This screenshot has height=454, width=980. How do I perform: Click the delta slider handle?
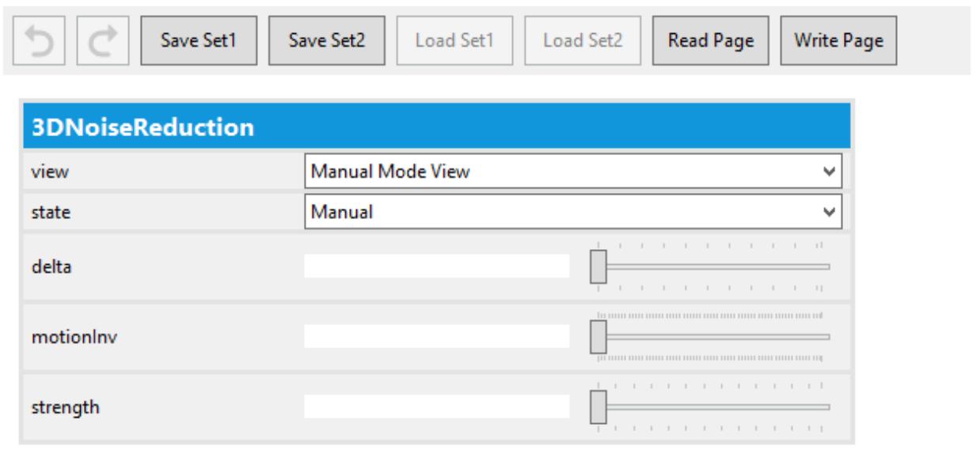[599, 267]
